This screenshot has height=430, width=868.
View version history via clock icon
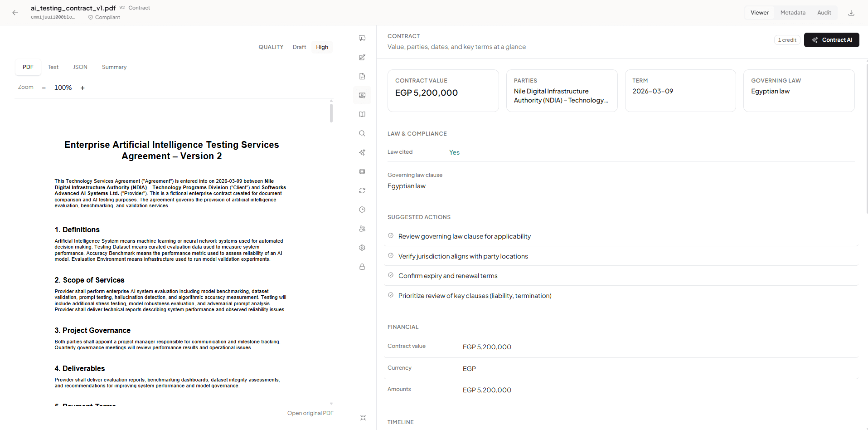tap(362, 209)
